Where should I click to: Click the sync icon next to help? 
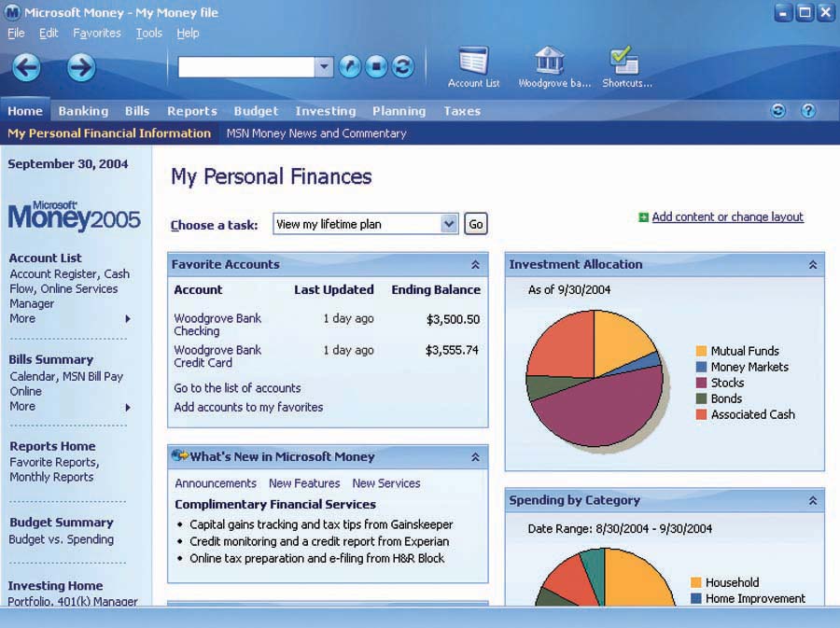777,111
